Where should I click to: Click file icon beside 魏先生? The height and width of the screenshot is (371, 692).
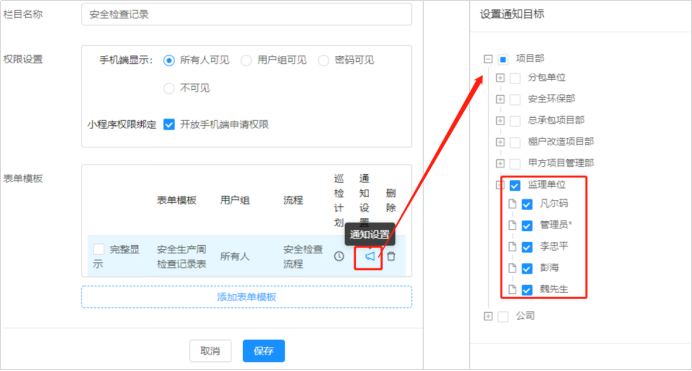512,289
